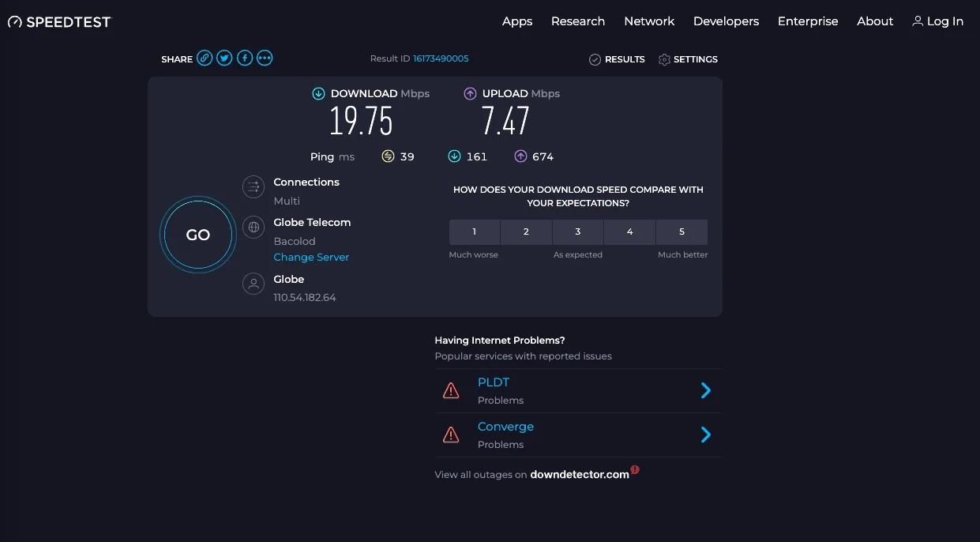Open the Research menu
Image resolution: width=980 pixels, height=542 pixels.
[x=578, y=21]
